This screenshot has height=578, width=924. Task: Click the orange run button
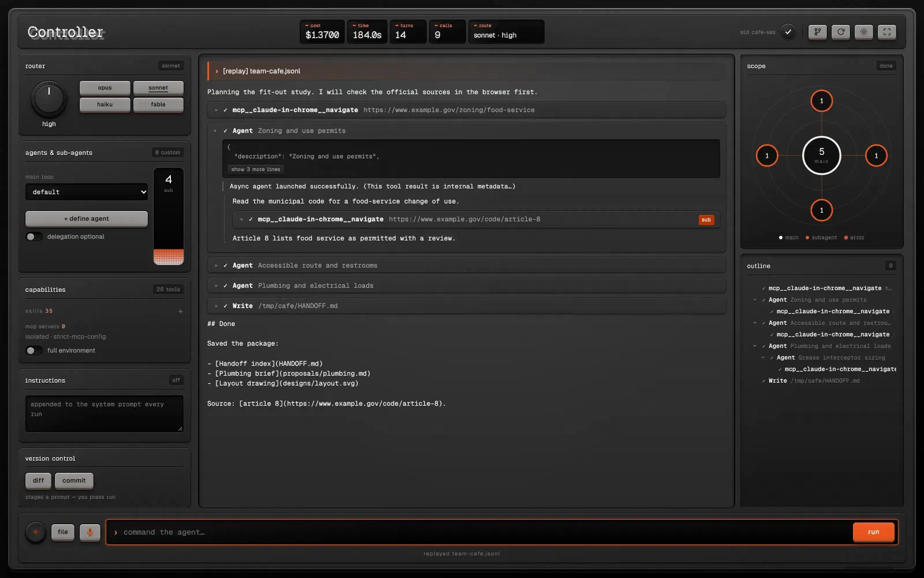coord(873,532)
